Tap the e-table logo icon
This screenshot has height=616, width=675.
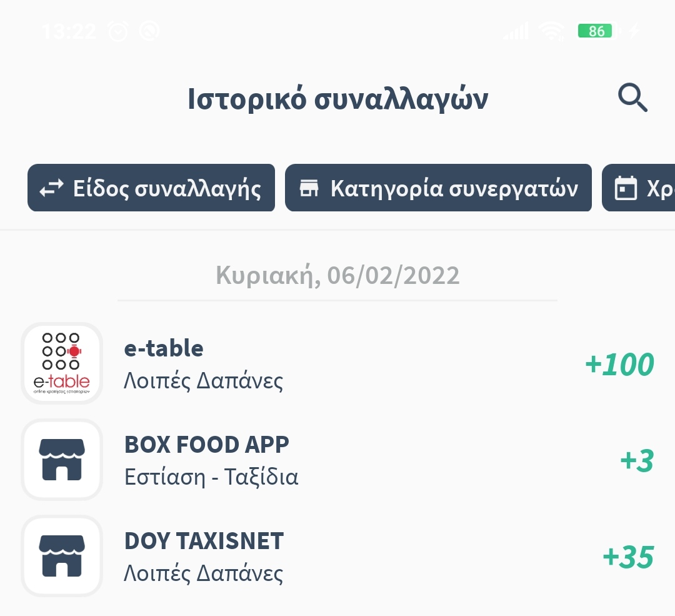(61, 363)
